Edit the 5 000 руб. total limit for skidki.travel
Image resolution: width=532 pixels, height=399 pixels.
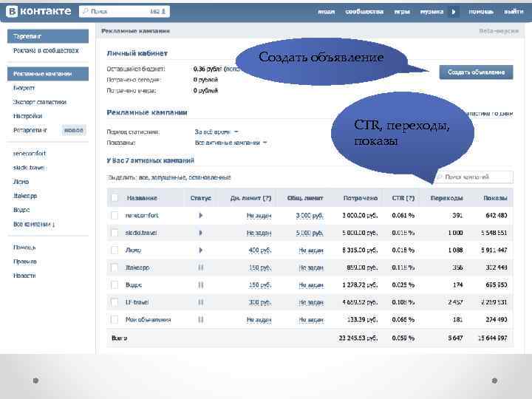click(310, 233)
